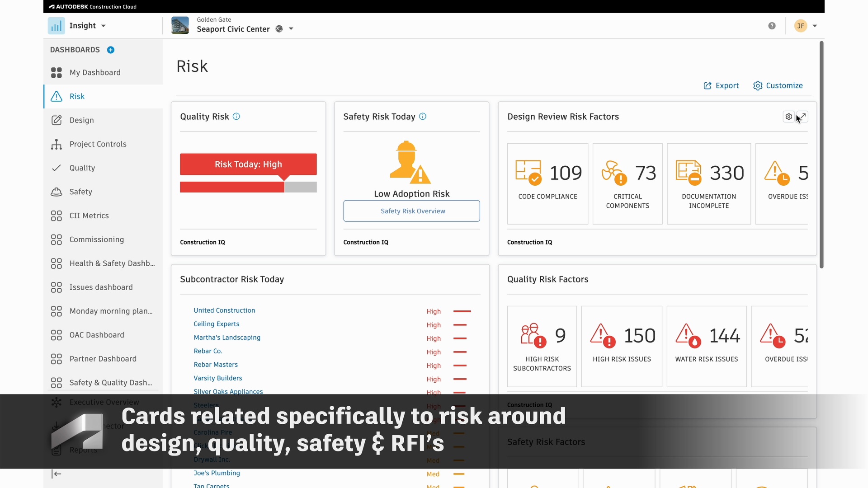Open the help question mark icon
This screenshot has height=488, width=868.
point(772,26)
